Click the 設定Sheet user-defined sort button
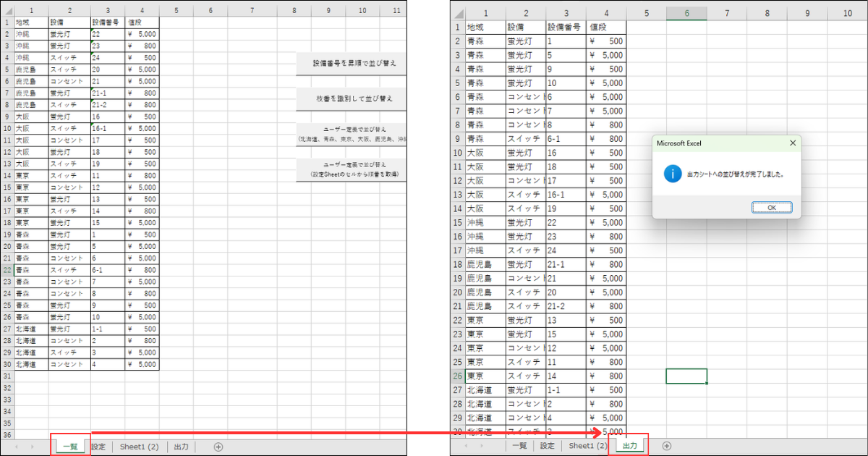The image size is (868, 456). (352, 169)
